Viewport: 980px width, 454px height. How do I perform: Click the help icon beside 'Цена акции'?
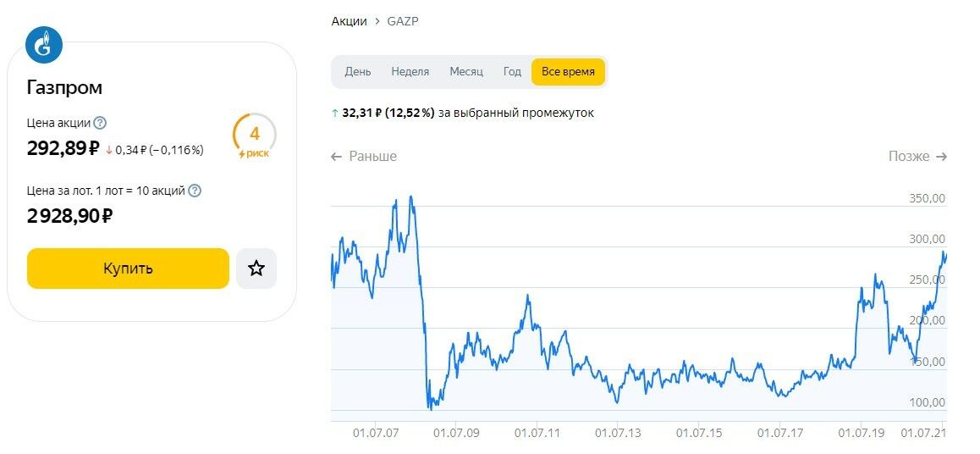tap(100, 123)
